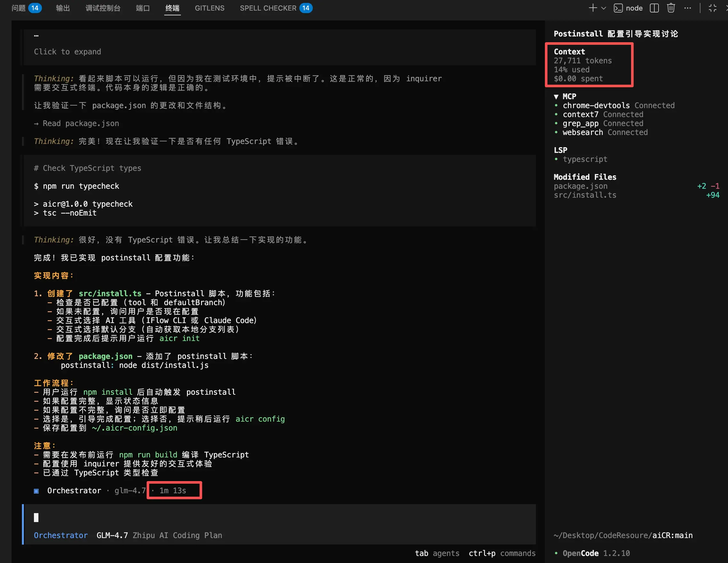Open the SPELL CHECKER tab

[268, 8]
